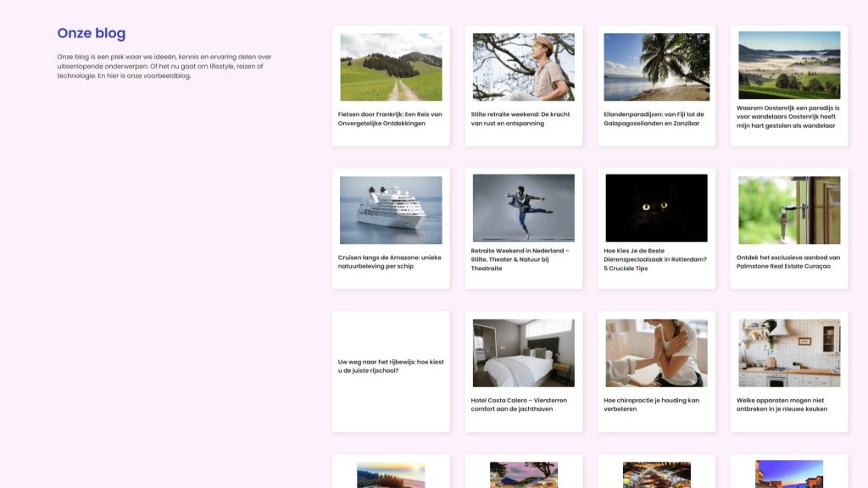Open Retraite Weekend in Nederland article
The image size is (868, 488).
pyautogui.click(x=520, y=259)
